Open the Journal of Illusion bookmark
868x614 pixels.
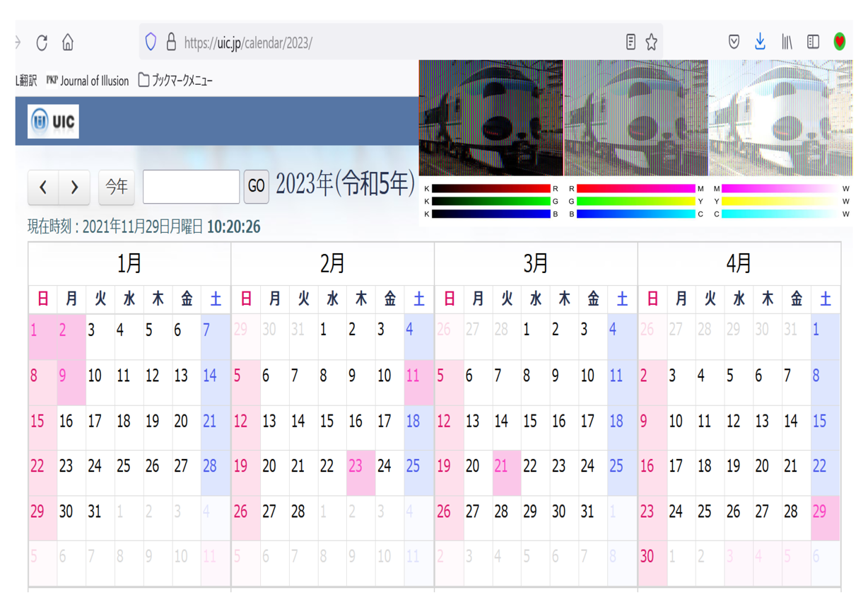pyautogui.click(x=88, y=81)
